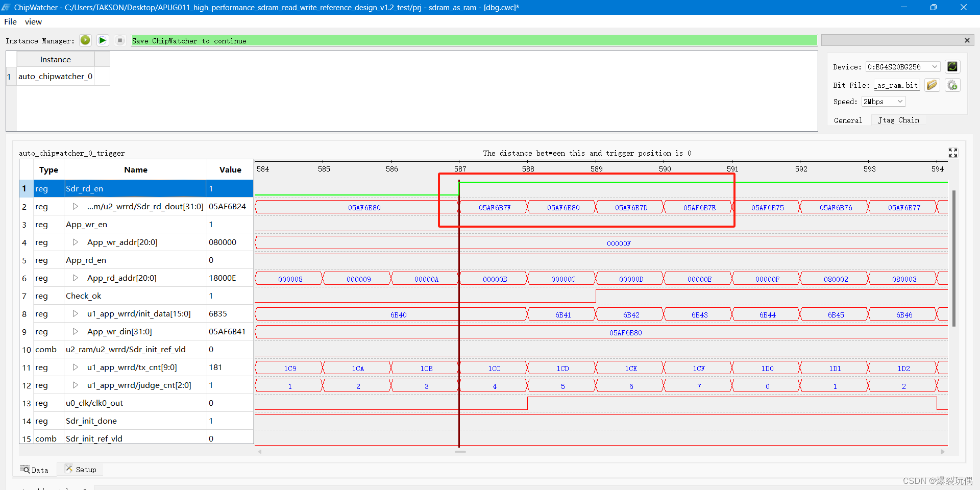980x490 pixels.
Task: Select the auto_chipwatcher_0 instance
Action: click(55, 77)
